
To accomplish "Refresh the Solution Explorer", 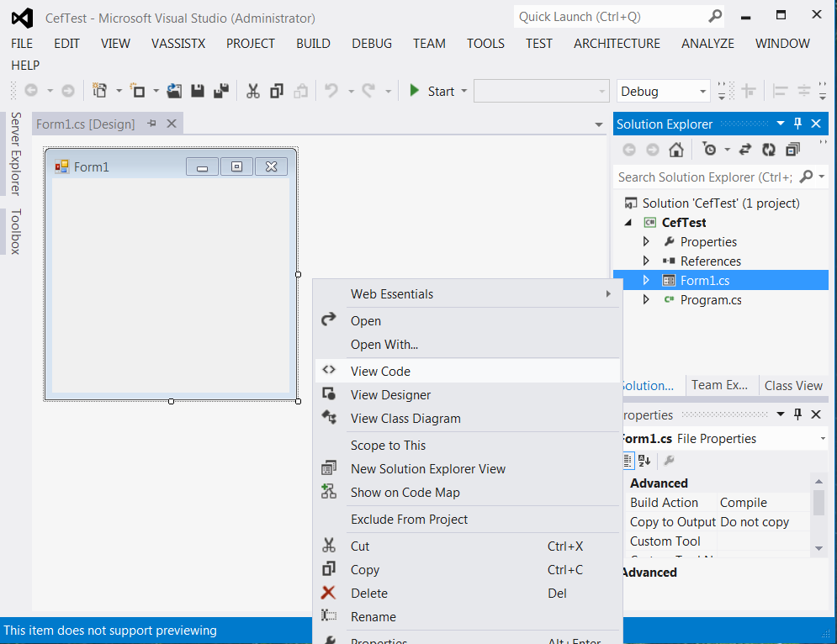I will 768,149.
